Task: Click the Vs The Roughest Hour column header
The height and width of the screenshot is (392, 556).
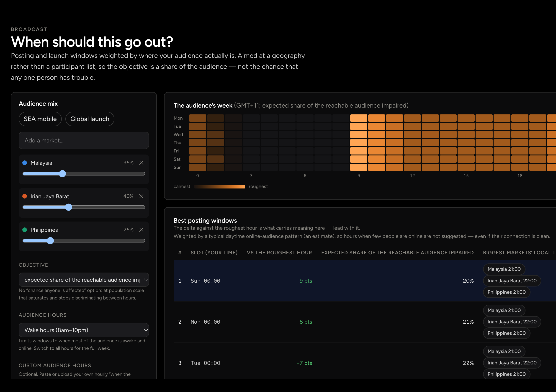Action: (x=279, y=253)
